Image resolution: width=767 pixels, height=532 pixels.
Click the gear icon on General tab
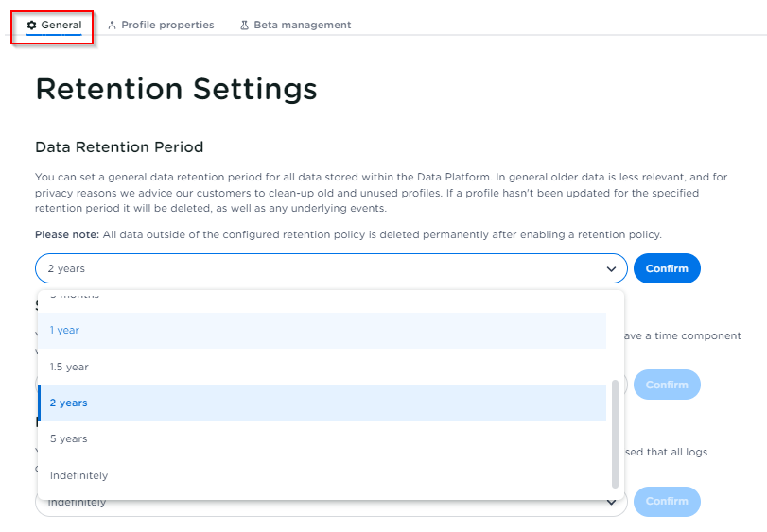(31, 26)
